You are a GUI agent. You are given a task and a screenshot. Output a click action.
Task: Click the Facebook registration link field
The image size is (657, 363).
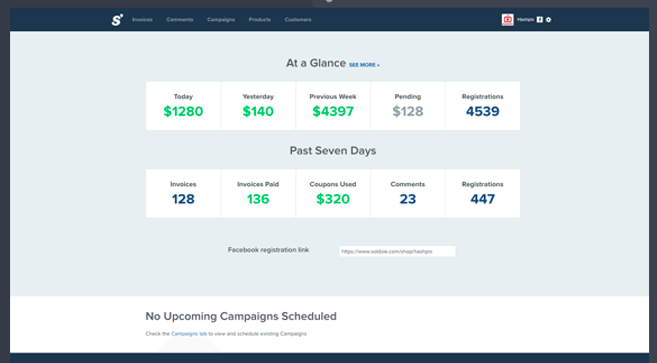click(397, 251)
